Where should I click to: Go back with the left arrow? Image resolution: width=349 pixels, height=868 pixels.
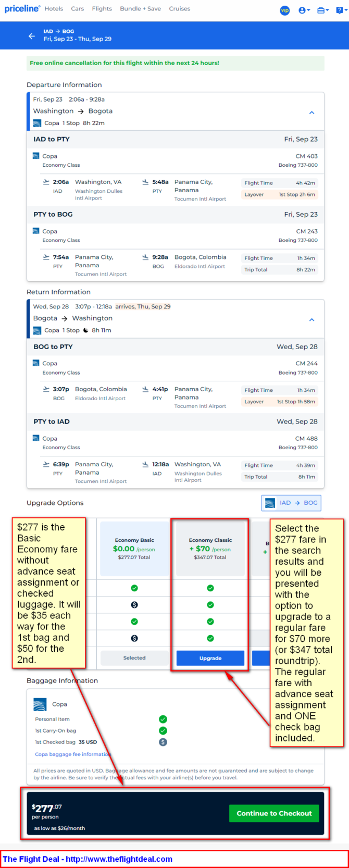[x=32, y=36]
